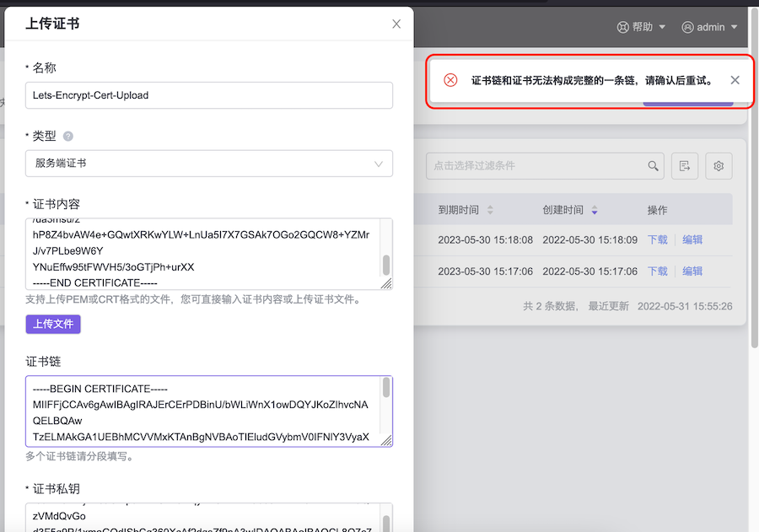The image size is (759, 532).
Task: Click the filter condition search box
Action: pos(536,166)
